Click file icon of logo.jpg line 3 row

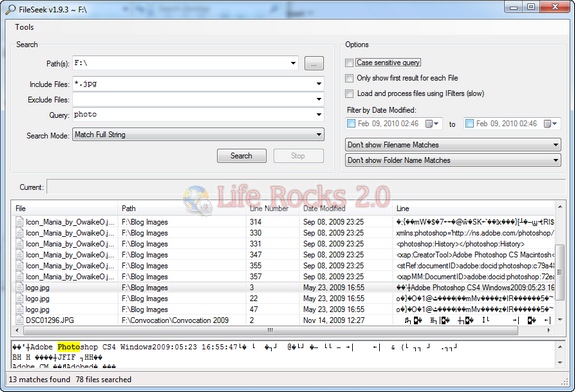click(x=19, y=287)
